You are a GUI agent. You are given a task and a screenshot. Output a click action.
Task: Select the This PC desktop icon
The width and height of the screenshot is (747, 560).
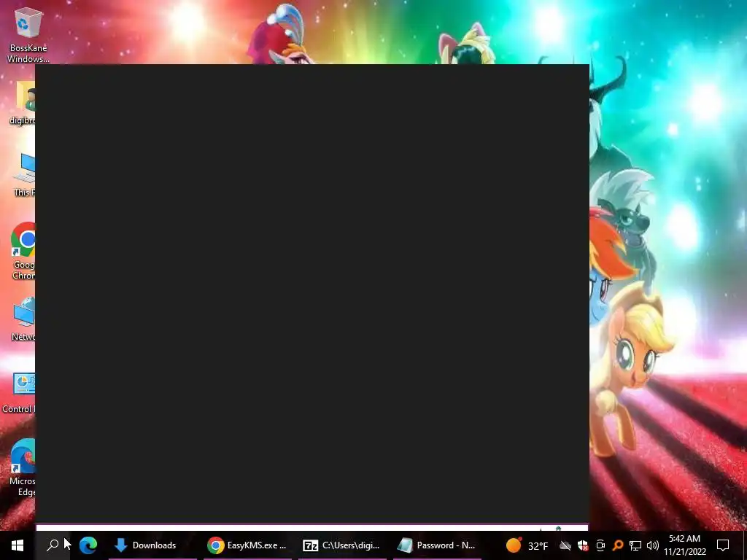click(24, 175)
